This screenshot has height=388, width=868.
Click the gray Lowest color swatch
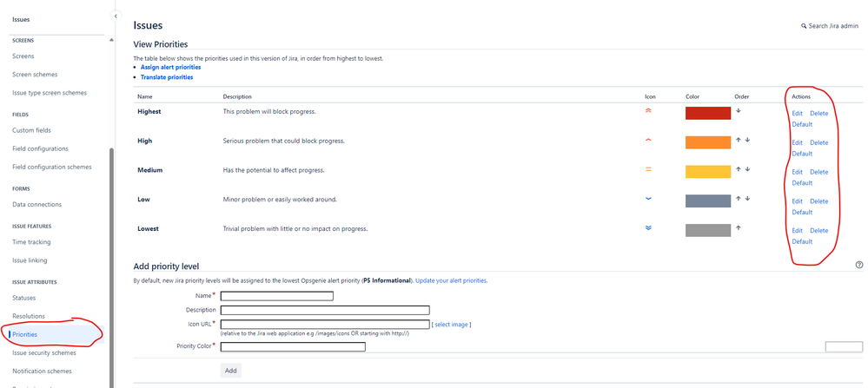(708, 231)
